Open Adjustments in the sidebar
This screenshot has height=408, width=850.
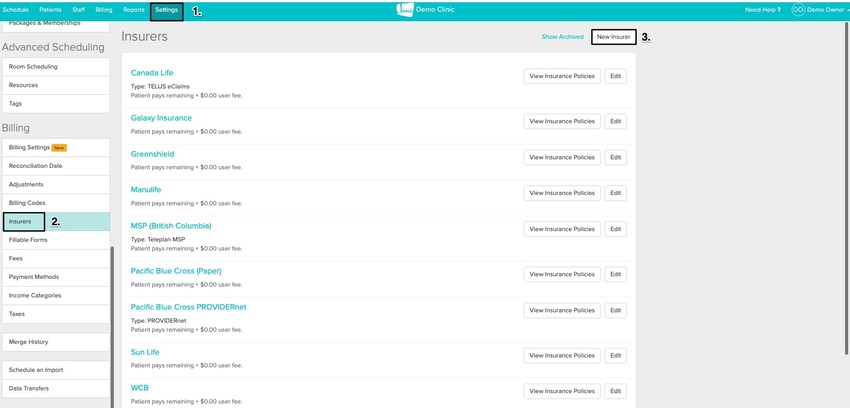tap(55, 184)
